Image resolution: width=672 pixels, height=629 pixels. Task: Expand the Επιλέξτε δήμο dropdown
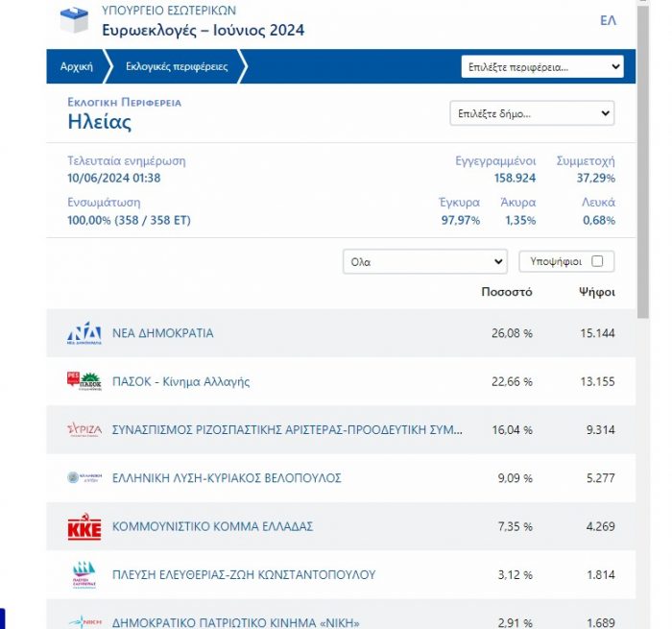[532, 113]
